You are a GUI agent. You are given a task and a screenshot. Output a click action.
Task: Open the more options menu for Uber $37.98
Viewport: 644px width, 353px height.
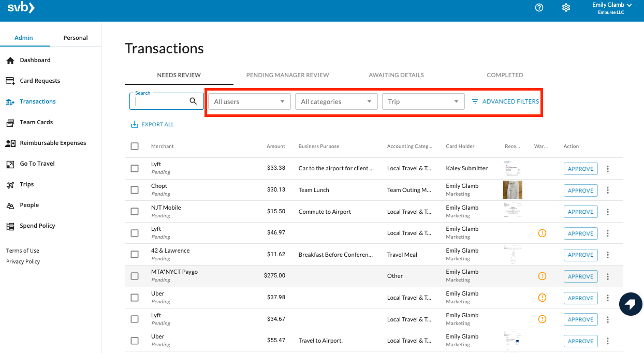pyautogui.click(x=608, y=298)
